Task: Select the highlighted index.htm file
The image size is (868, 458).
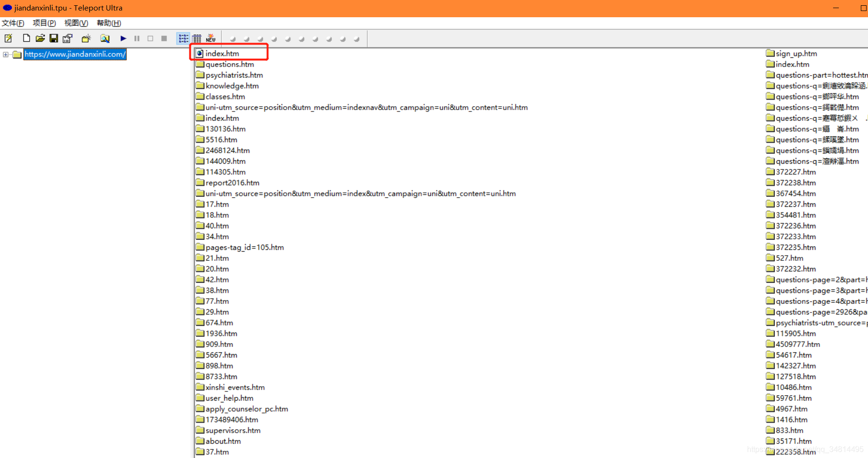Action: [222, 54]
